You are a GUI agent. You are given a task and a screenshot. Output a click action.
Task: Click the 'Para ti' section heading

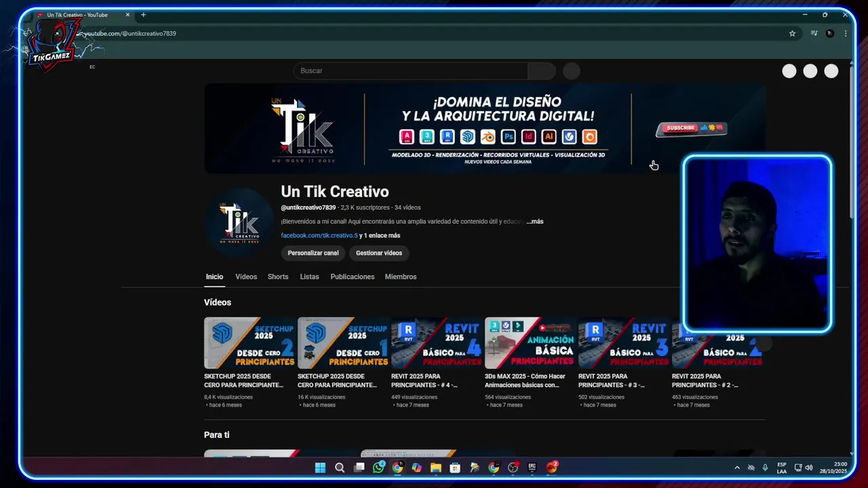tap(217, 435)
